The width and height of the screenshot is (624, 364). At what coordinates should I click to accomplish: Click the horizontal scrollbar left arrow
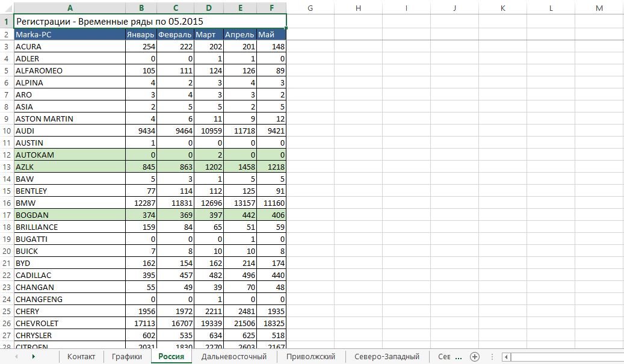click(506, 357)
